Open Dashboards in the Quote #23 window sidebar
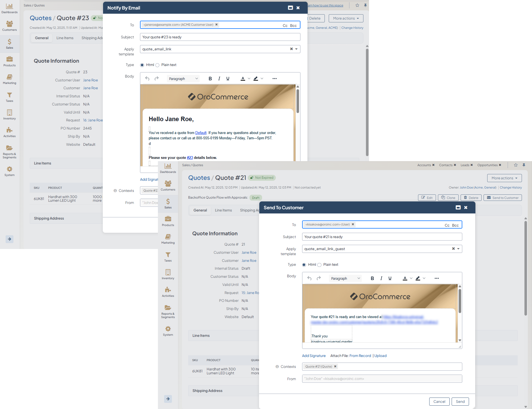Image resolution: width=532 pixels, height=409 pixels. pos(10,8)
